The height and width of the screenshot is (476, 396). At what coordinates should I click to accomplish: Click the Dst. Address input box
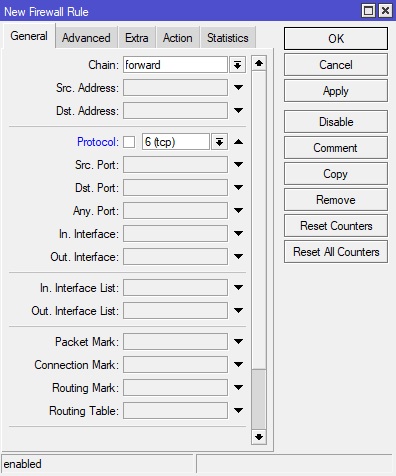(x=175, y=111)
